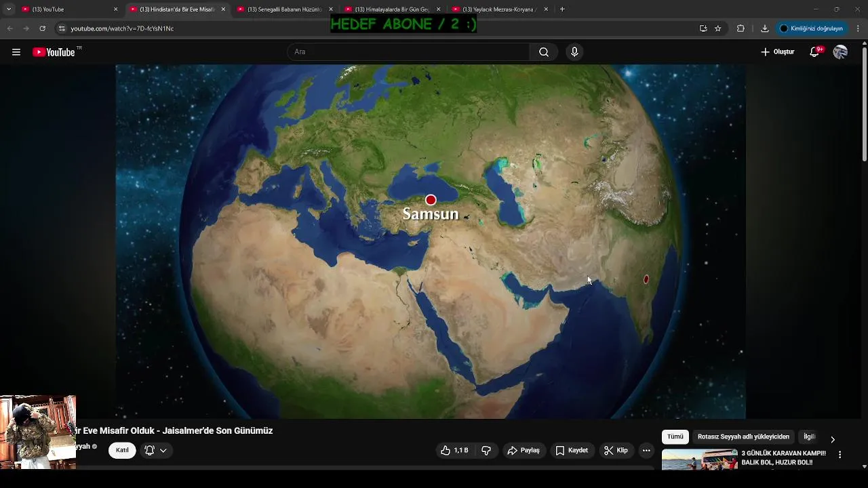Open the browser downloads icon
The image size is (868, 488).
coord(765,28)
